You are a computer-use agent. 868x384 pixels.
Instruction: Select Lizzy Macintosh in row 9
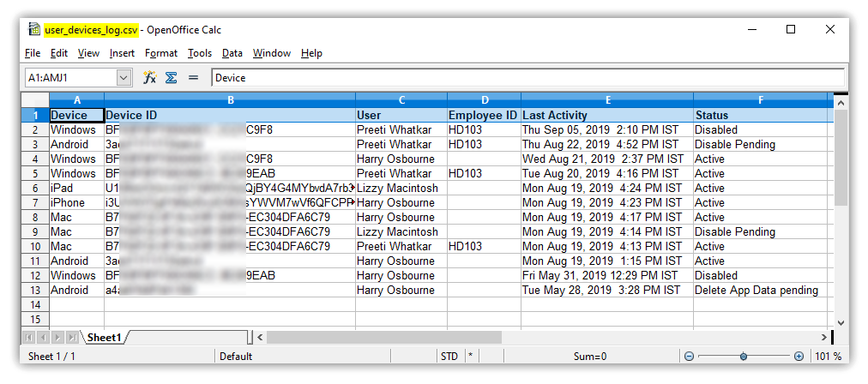401,231
